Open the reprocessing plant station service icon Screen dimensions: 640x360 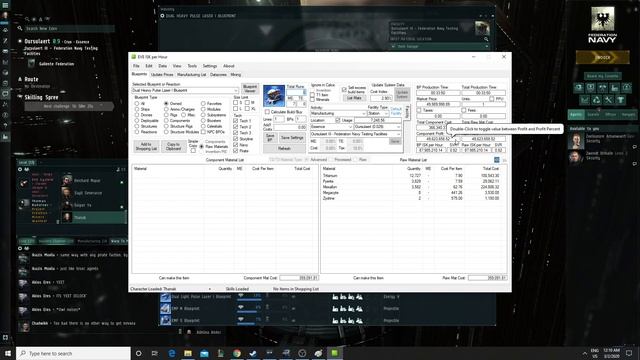pos(596,100)
